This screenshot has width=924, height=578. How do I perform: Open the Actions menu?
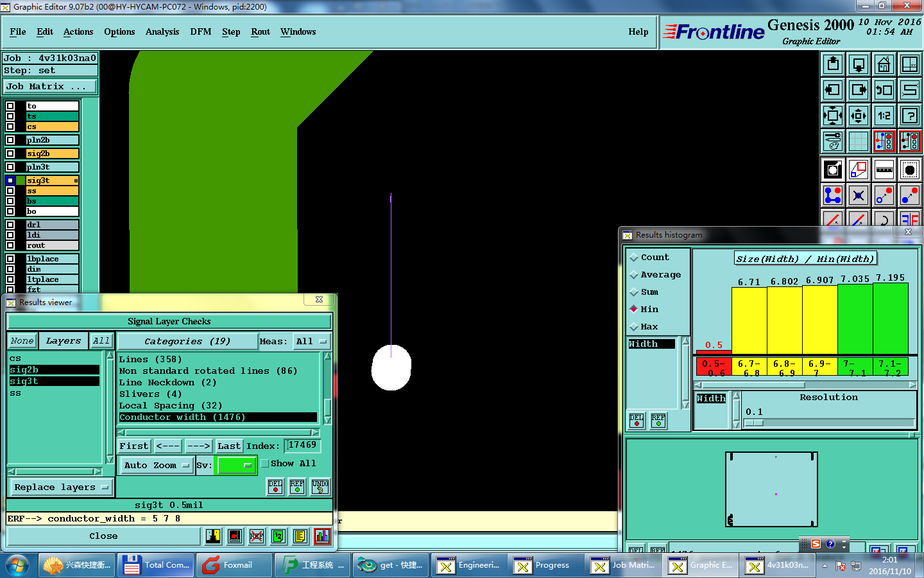[x=78, y=32]
